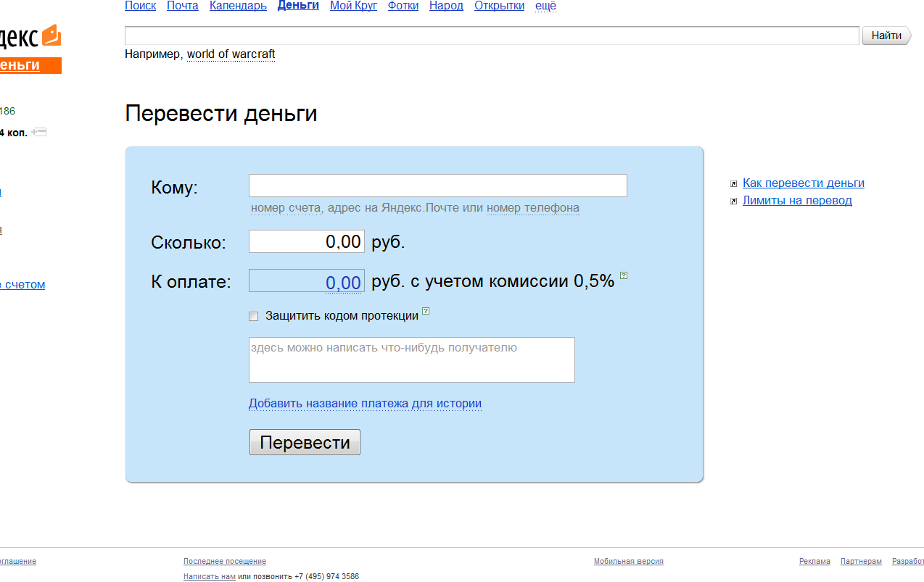The image size is (924, 582).
Task: Expand the 'ещё' more services menu
Action: 546,6
